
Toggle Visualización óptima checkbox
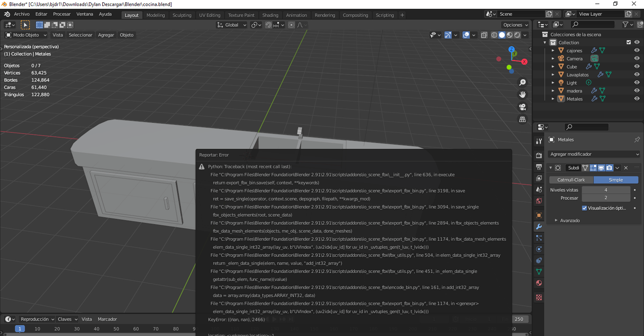point(584,208)
